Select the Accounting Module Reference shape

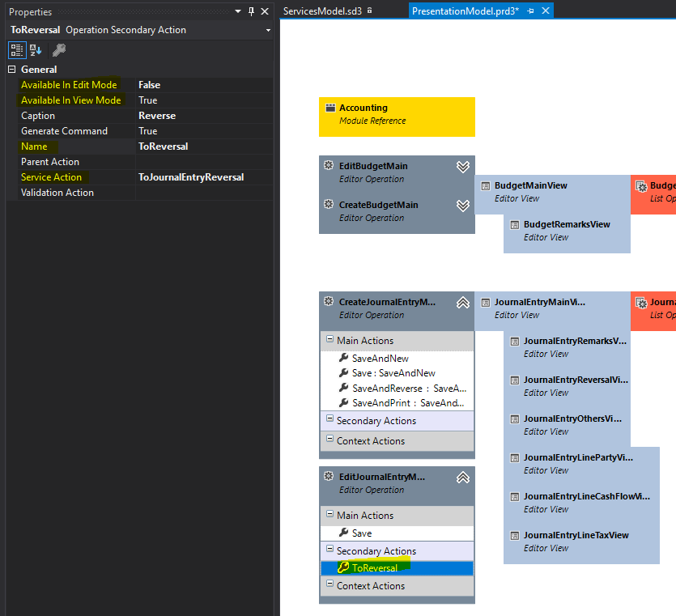397,117
